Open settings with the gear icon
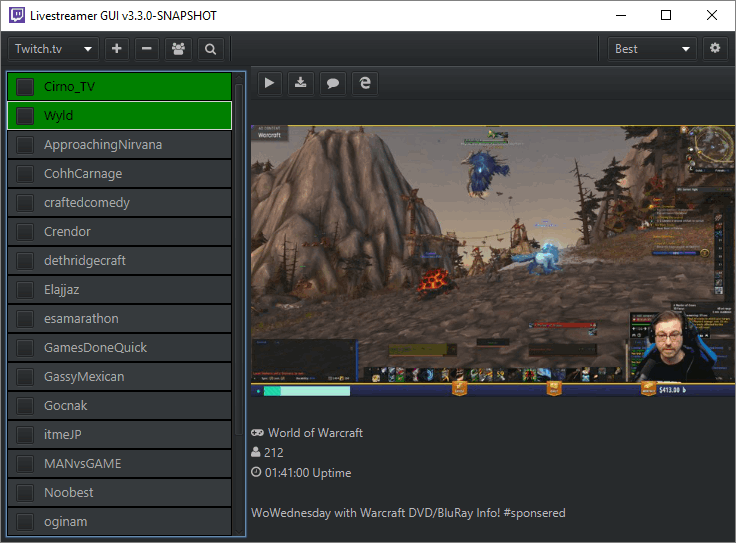The height and width of the screenshot is (543, 736). (x=714, y=49)
